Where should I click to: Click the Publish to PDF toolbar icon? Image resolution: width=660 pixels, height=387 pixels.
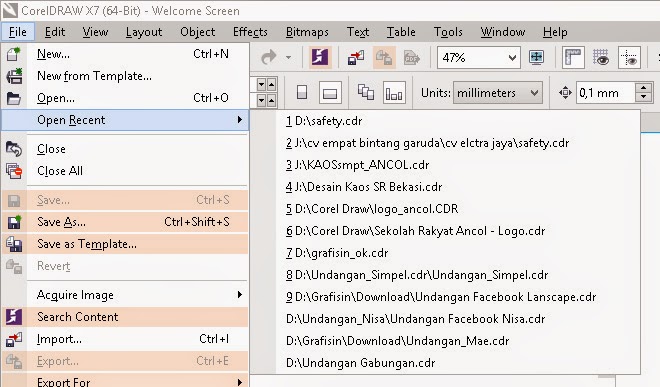point(412,57)
